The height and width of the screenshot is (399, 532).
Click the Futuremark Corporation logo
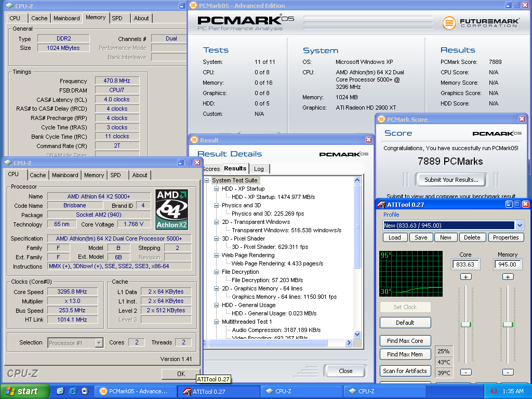tap(481, 23)
